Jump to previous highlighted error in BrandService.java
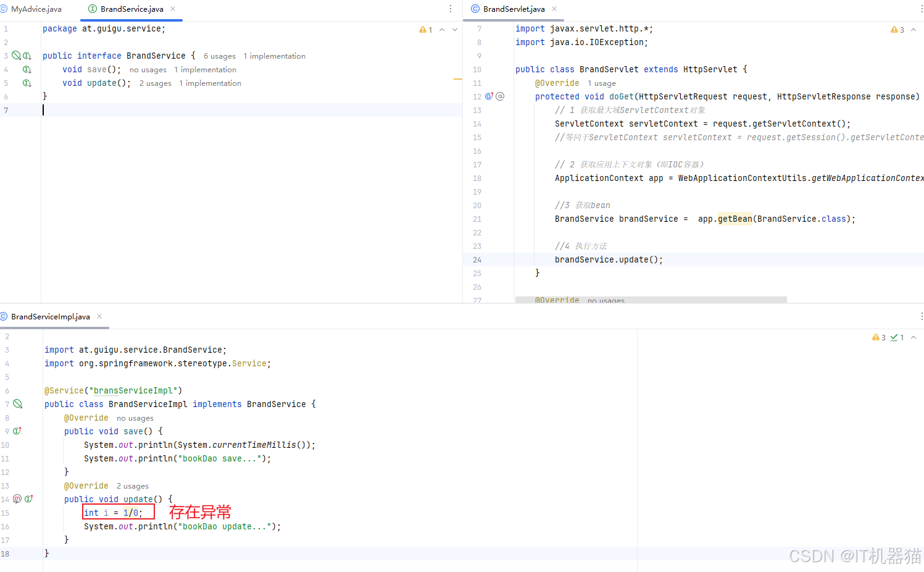Viewport: 924px width, 572px height. click(x=442, y=30)
